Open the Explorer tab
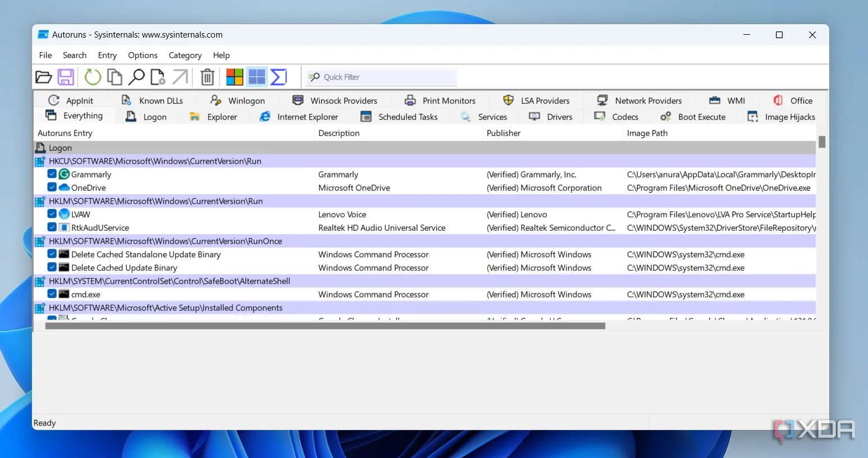This screenshot has height=458, width=868. coord(213,117)
